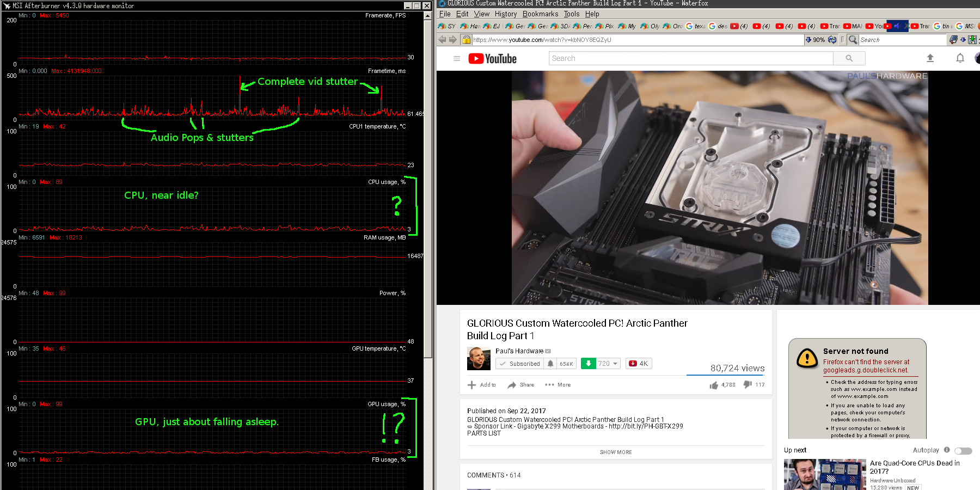Toggle the Autoplay switch
The image size is (980, 490).
coord(963,451)
